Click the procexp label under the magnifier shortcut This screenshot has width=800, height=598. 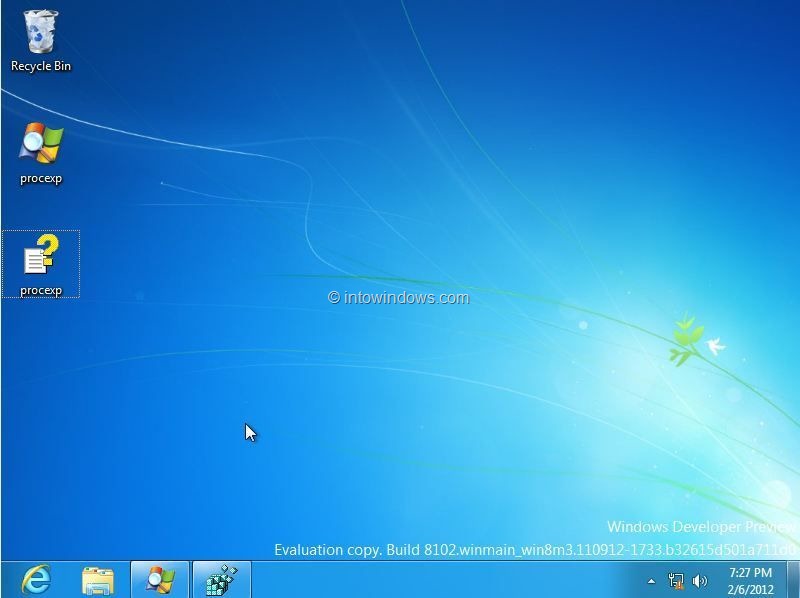tap(39, 180)
